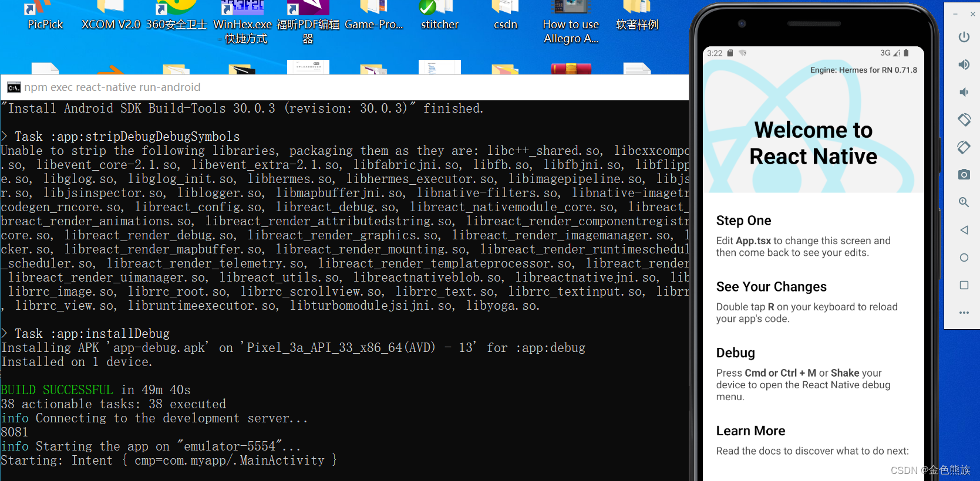Open the stitcher desktop icon

click(439, 16)
